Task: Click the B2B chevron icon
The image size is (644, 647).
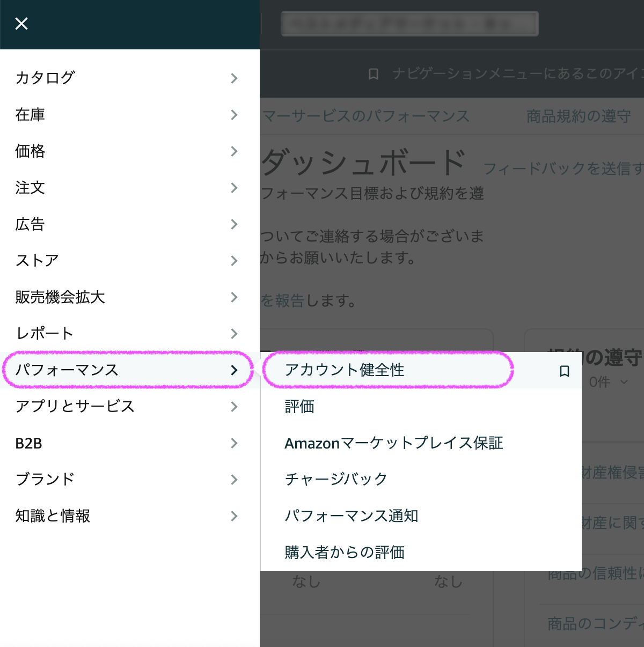Action: (x=234, y=443)
